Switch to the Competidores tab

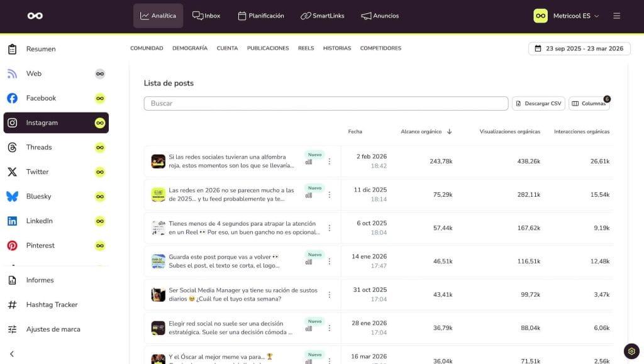380,48
